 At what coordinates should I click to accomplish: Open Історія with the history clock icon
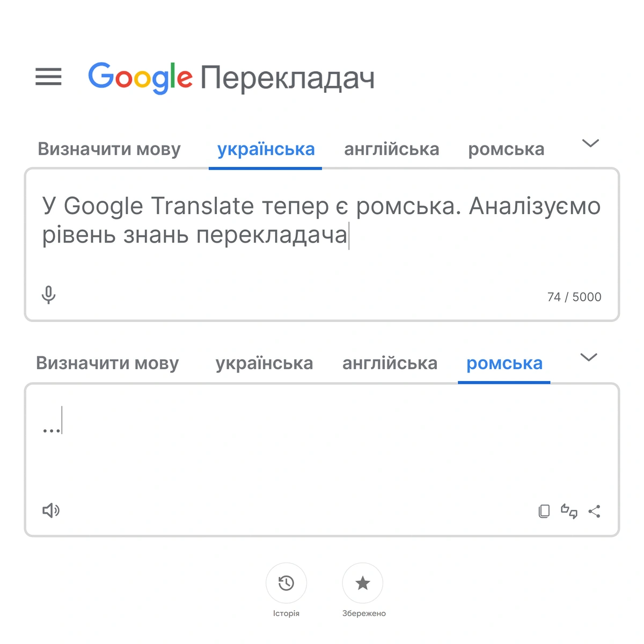pyautogui.click(x=287, y=582)
